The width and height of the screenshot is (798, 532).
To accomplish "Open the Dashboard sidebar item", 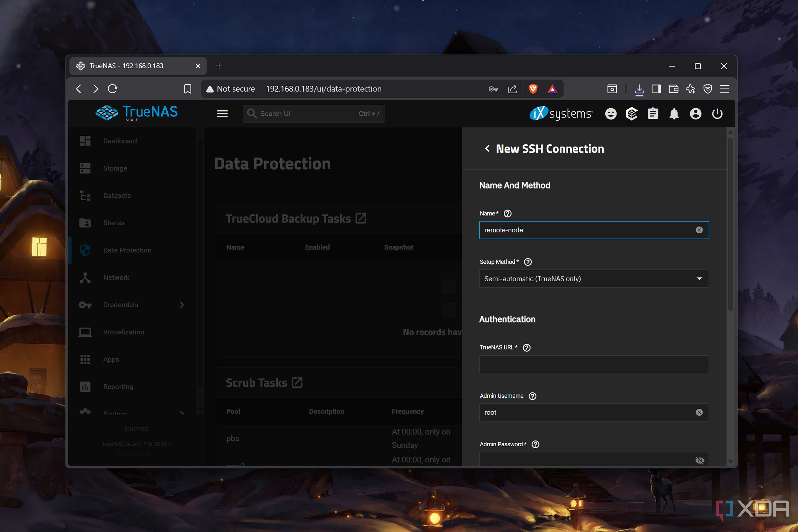I will pos(132,141).
